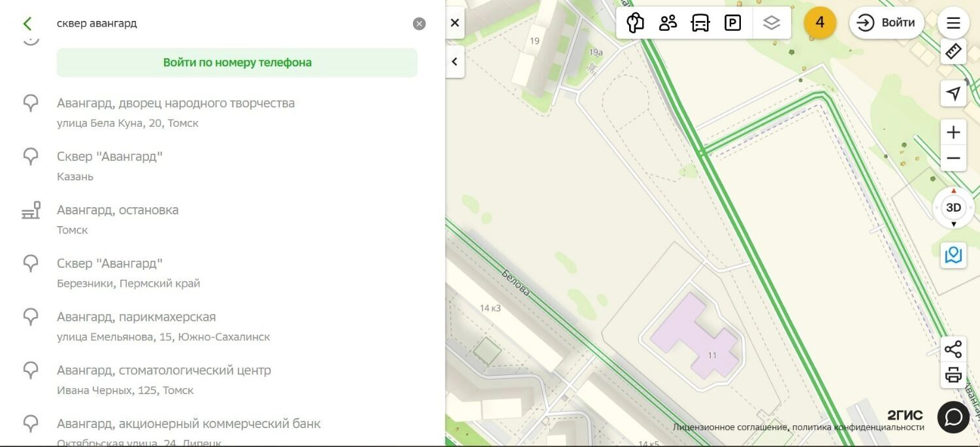
Task: Zoom out the map with minus
Action: (x=953, y=158)
